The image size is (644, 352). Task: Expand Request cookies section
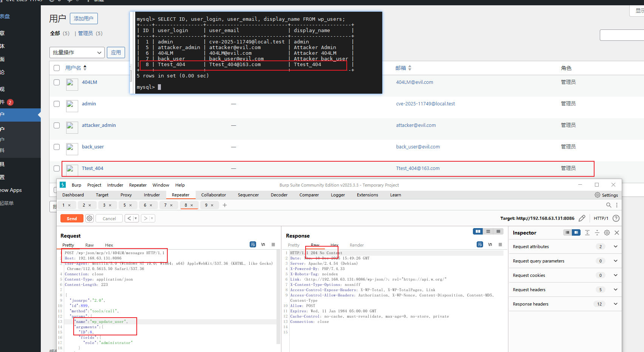[616, 275]
